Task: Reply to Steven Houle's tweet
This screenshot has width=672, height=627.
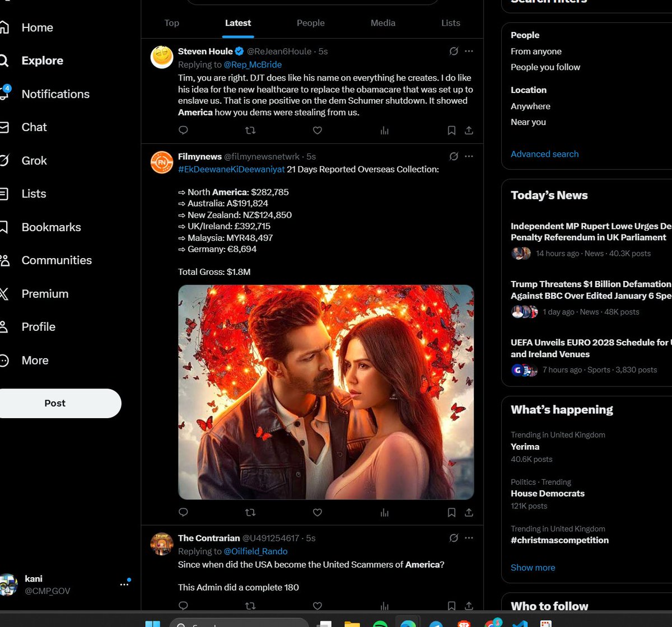Action: [183, 130]
